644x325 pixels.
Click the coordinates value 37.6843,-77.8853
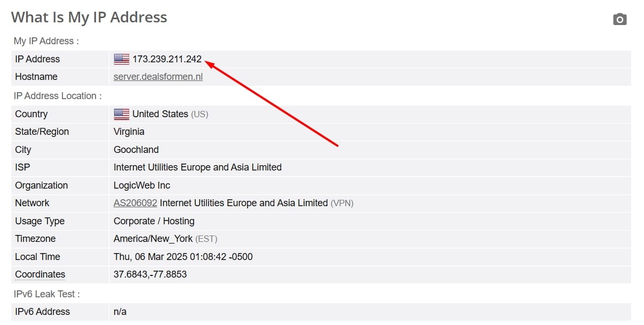click(x=150, y=274)
